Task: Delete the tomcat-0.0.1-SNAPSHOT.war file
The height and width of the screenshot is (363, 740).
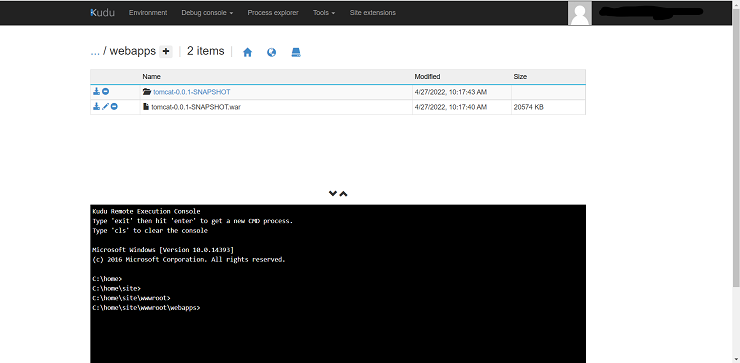Action: coord(114,107)
